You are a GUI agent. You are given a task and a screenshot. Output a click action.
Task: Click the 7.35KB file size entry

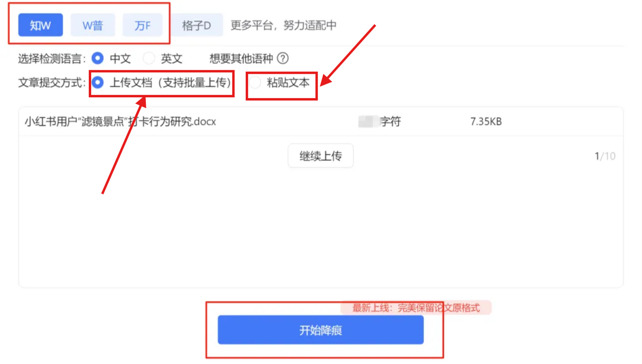[486, 121]
